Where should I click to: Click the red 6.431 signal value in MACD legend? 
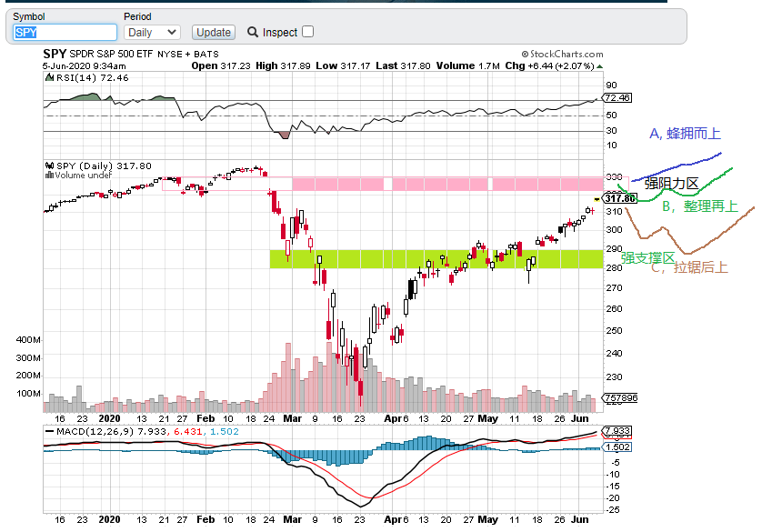(187, 431)
